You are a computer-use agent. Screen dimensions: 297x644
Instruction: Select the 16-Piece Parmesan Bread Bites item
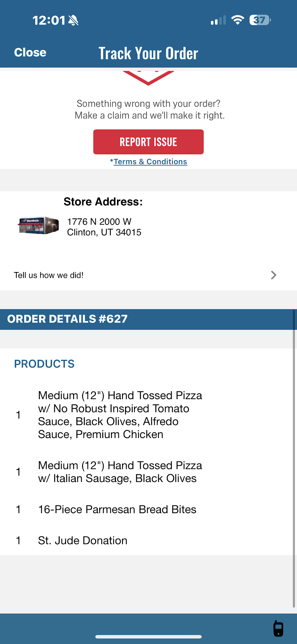[117, 509]
